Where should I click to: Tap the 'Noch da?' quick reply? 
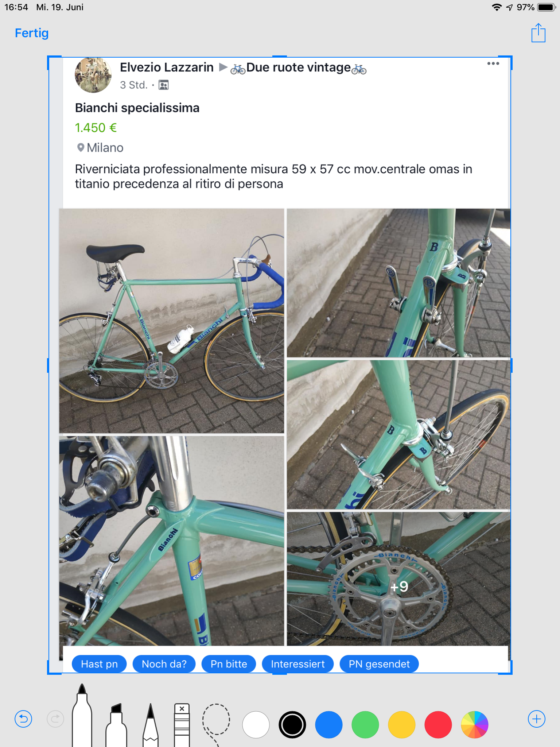pos(164,664)
